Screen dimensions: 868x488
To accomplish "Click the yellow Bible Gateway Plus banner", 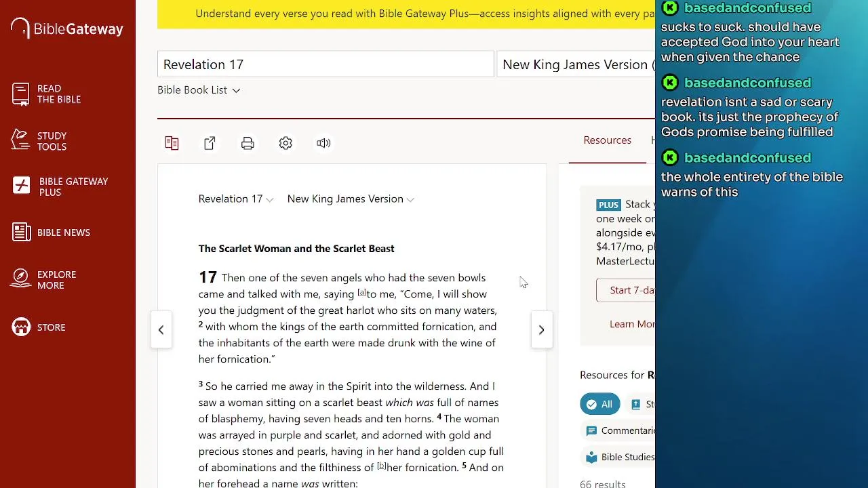I will (x=406, y=14).
